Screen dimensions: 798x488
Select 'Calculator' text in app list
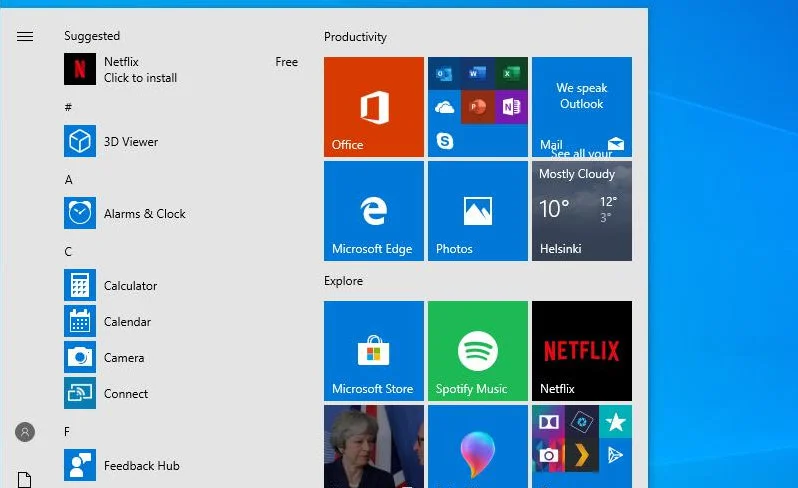click(130, 285)
